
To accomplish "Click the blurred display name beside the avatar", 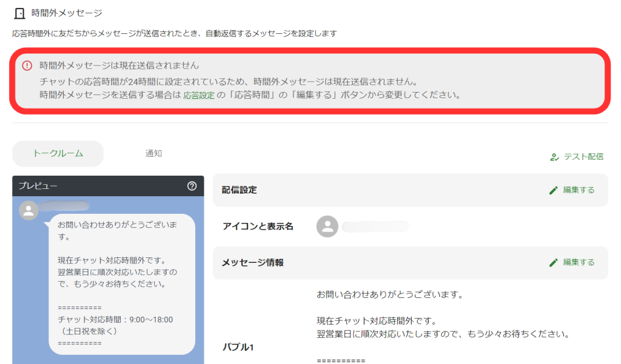I will click(x=376, y=227).
